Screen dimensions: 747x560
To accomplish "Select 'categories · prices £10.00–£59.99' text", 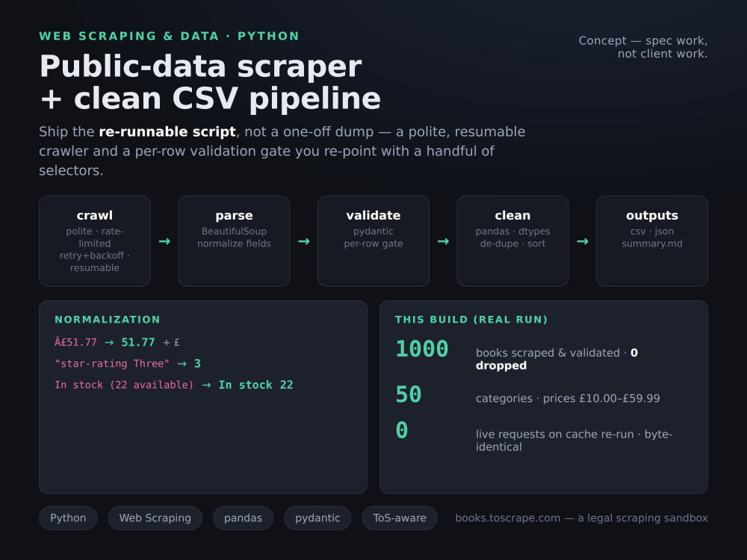I will point(568,398).
